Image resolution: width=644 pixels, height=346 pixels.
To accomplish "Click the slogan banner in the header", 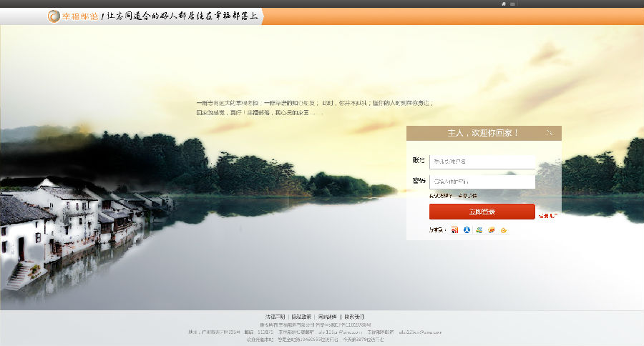I will click(x=182, y=16).
